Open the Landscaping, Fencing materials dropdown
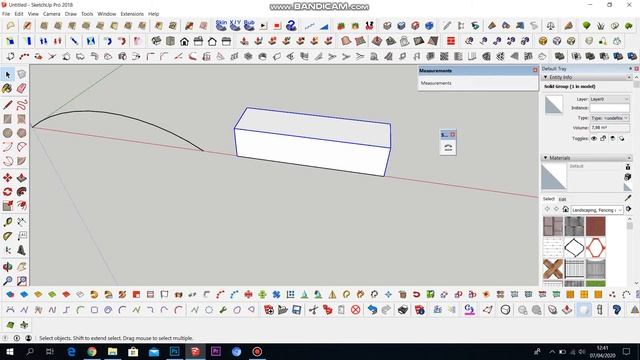The image size is (640, 360). (x=597, y=210)
